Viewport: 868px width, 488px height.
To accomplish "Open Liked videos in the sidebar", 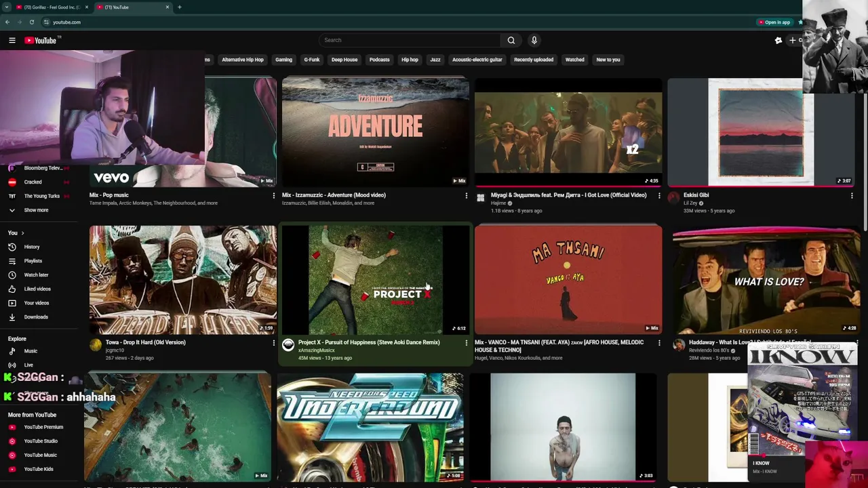I will coord(37,289).
